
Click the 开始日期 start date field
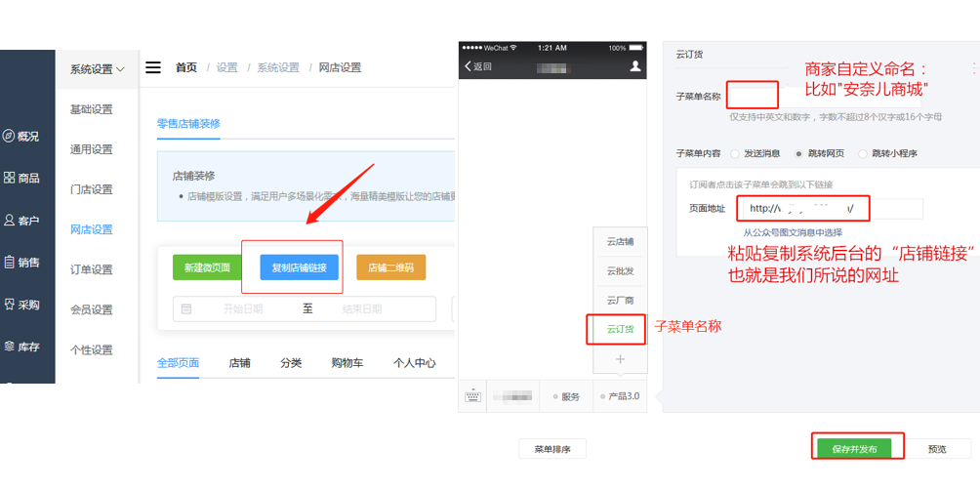click(x=243, y=308)
